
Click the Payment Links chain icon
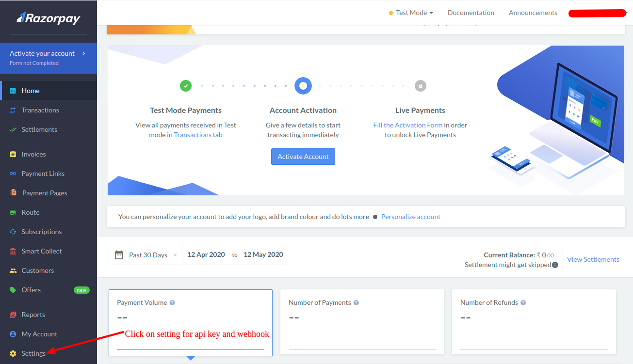point(13,174)
